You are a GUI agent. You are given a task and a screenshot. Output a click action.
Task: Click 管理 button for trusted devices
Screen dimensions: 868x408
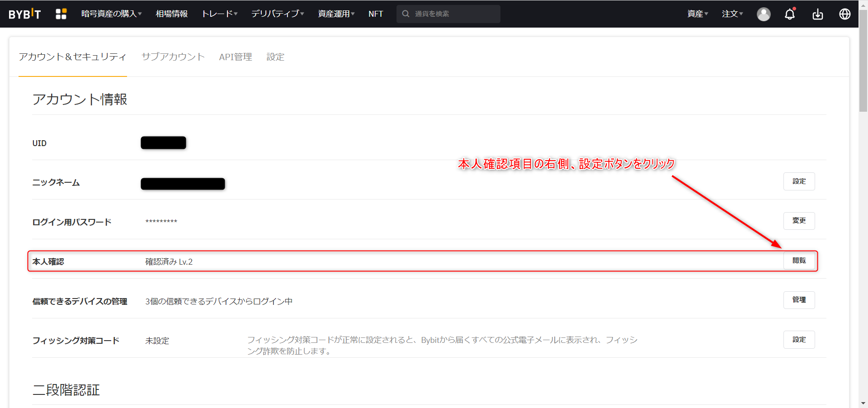pyautogui.click(x=799, y=300)
